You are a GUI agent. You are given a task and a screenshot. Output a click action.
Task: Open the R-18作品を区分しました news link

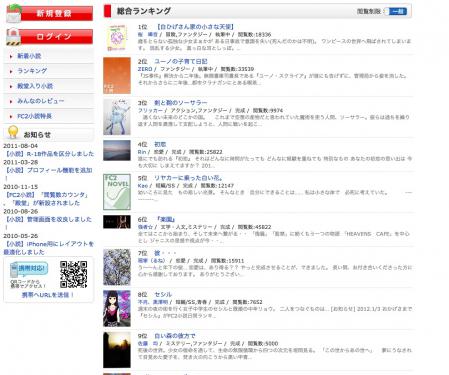(x=50, y=154)
